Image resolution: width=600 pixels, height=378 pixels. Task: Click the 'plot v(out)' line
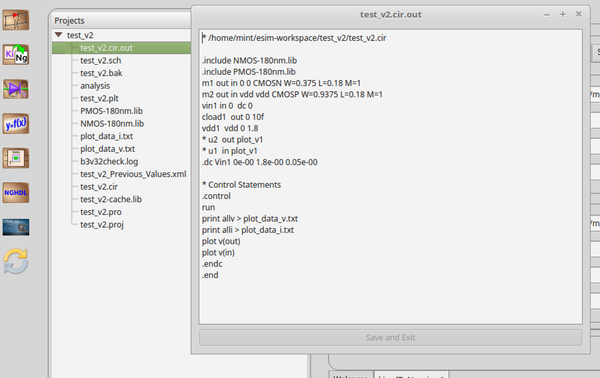(221, 241)
